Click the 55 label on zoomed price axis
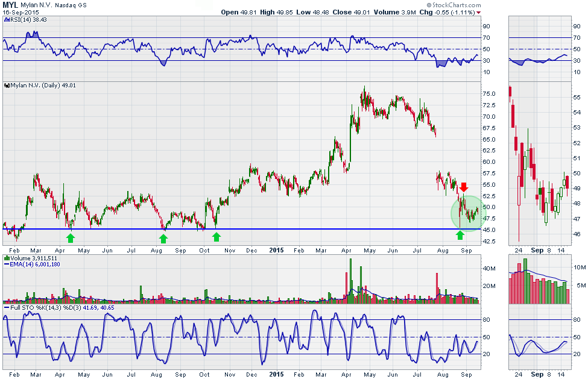Viewport: 588px width, 379px height. point(577,98)
